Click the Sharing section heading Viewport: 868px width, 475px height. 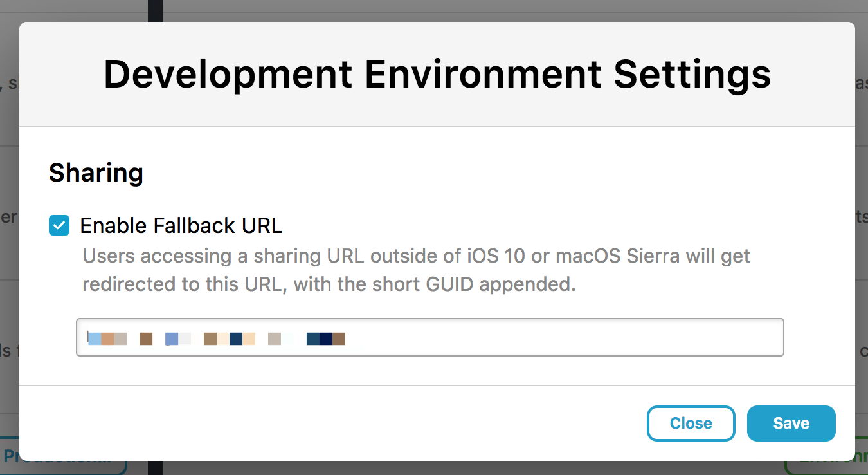tap(96, 173)
